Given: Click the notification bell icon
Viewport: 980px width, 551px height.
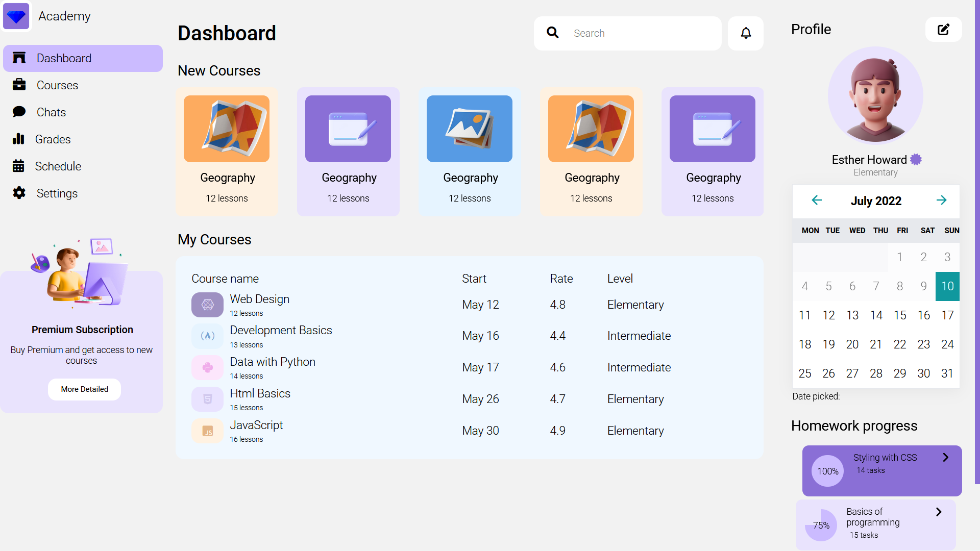Looking at the screenshot, I should coord(746,33).
